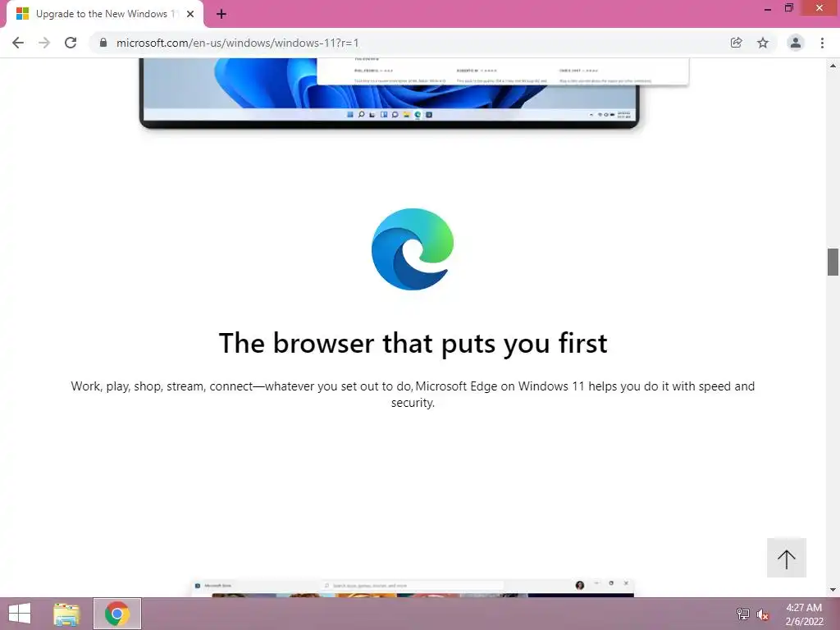Minimize the Chrome window
The height and width of the screenshot is (630, 840).
pos(768,8)
